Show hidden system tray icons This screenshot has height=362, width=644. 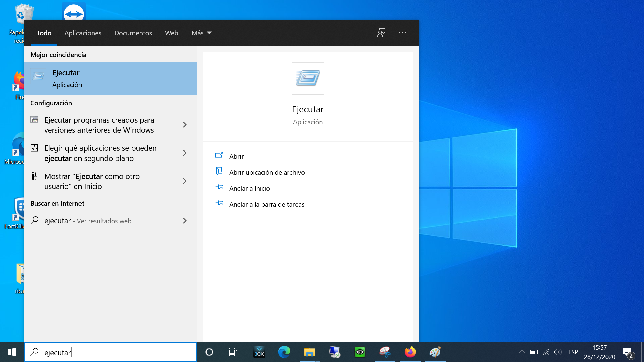pos(522,352)
